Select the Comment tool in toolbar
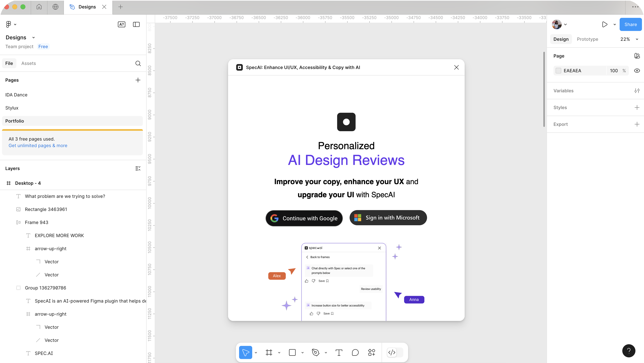 (x=355, y=352)
